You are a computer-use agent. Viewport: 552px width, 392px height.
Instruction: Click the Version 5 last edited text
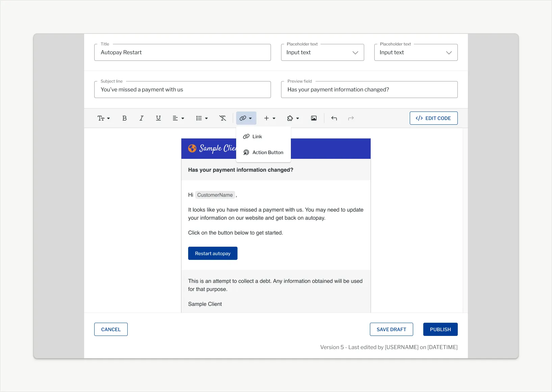[x=389, y=347]
